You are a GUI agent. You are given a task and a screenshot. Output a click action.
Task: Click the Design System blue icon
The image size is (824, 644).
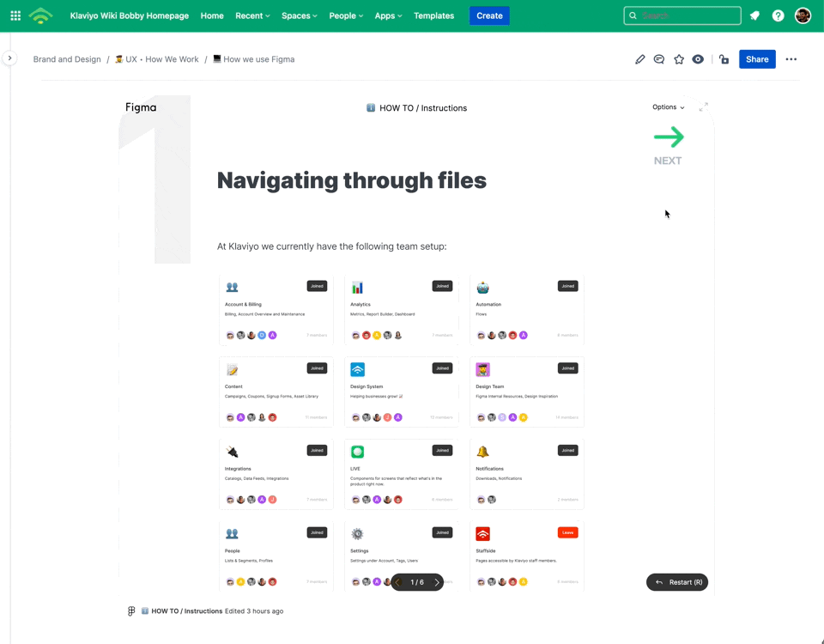click(357, 369)
